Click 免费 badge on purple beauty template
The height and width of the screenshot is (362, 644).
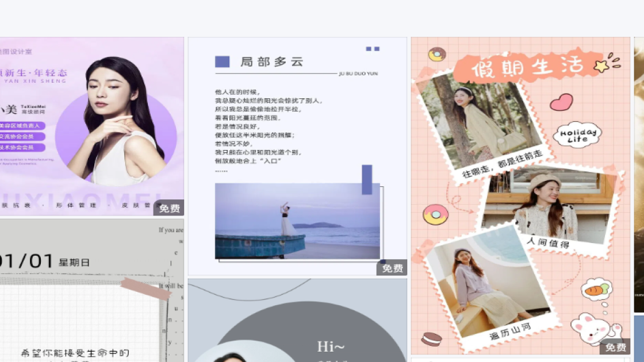point(169,209)
